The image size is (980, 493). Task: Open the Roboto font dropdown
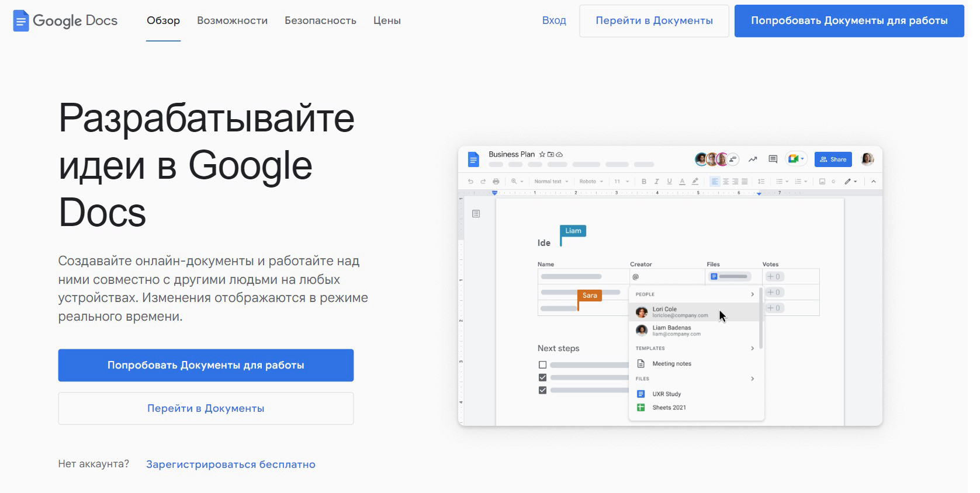[x=591, y=182]
